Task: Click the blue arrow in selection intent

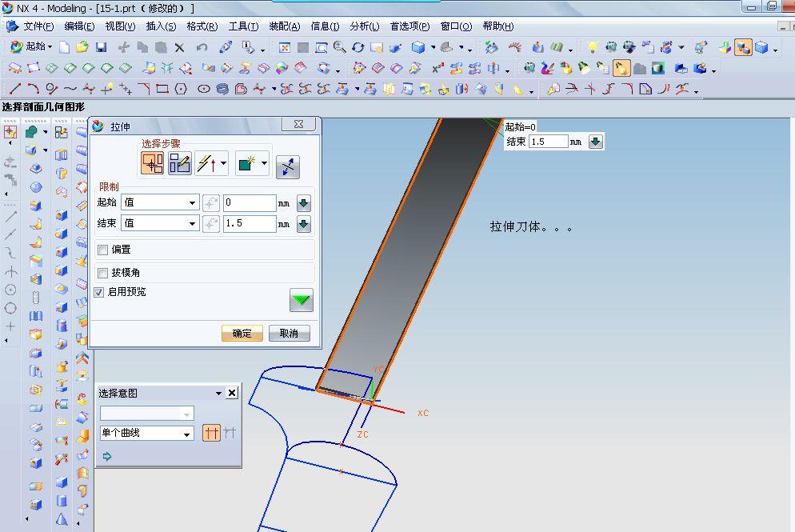Action: click(x=107, y=457)
